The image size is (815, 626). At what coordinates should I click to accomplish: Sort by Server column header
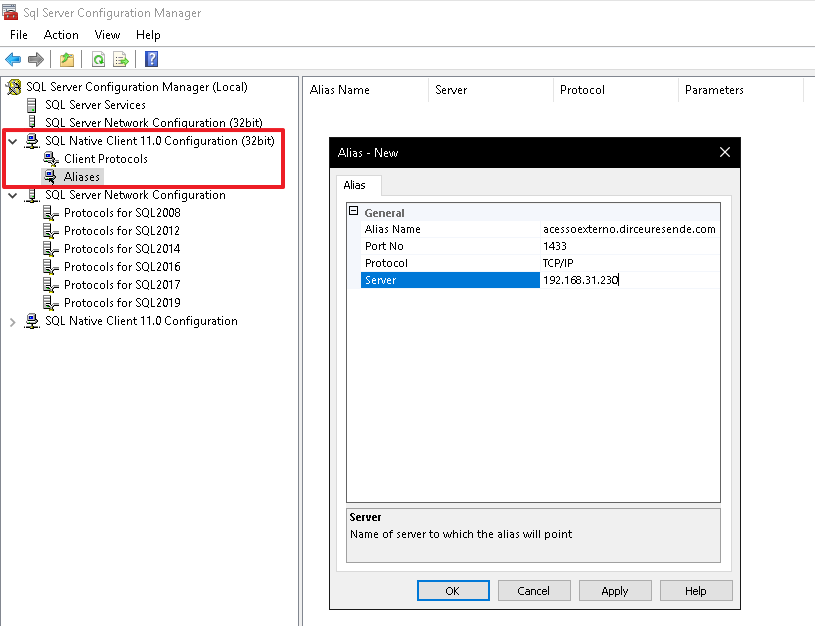(491, 90)
